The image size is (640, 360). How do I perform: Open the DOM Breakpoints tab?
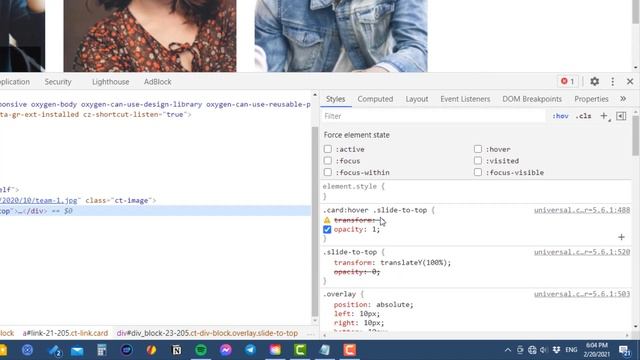coord(532,99)
